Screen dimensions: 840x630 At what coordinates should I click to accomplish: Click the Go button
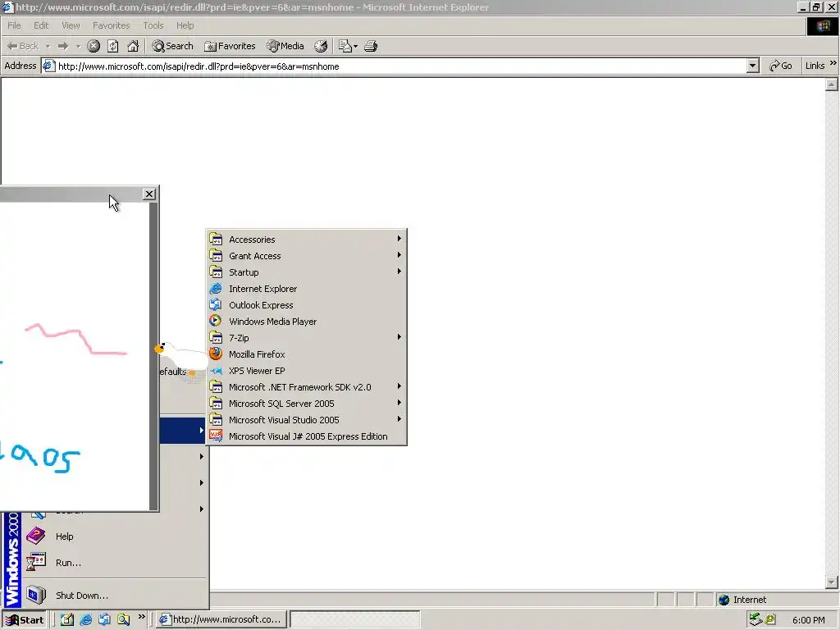pyautogui.click(x=781, y=66)
